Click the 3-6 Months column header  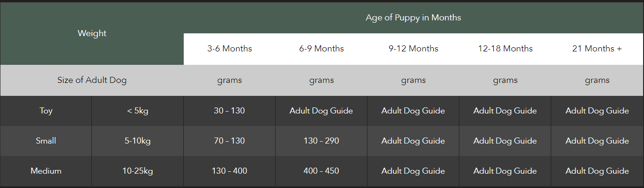(x=230, y=49)
